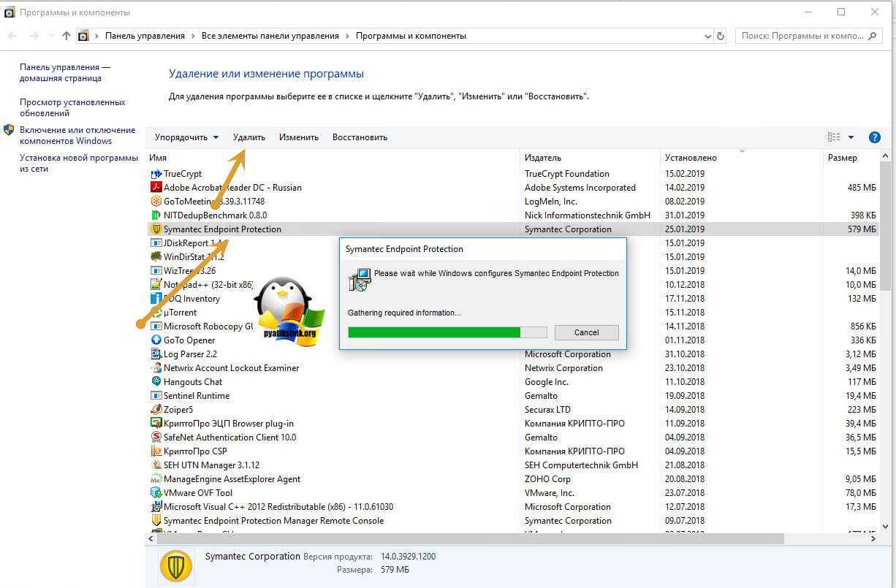This screenshot has height=588, width=896.
Task: Click Удалить in the toolbar
Action: 249,137
